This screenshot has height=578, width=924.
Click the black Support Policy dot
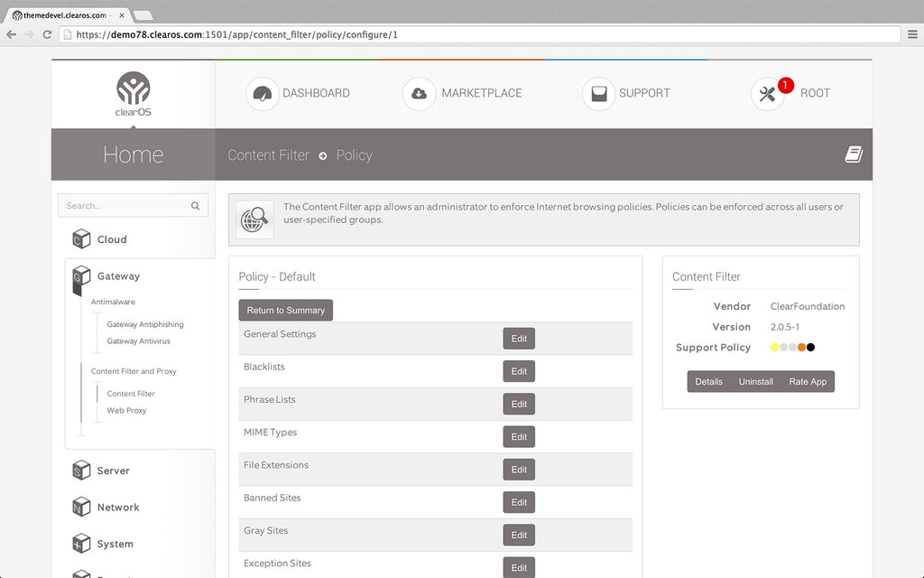(811, 348)
